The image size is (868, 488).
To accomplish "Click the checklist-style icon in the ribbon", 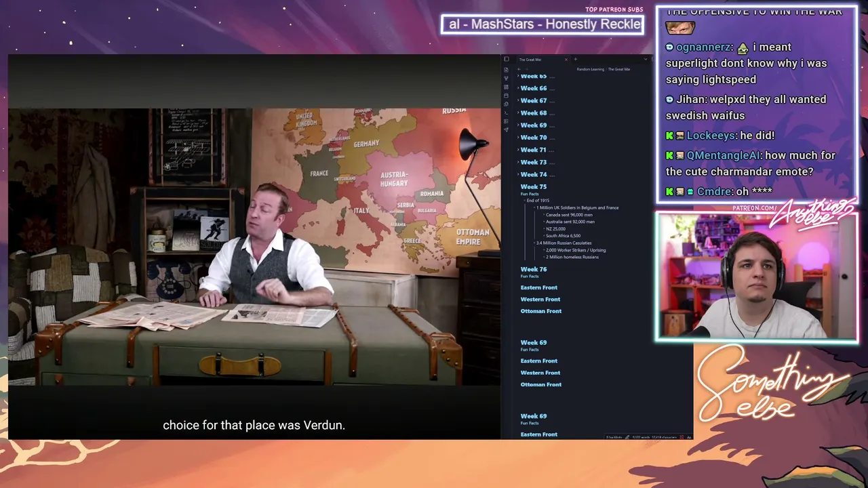I will (x=506, y=121).
